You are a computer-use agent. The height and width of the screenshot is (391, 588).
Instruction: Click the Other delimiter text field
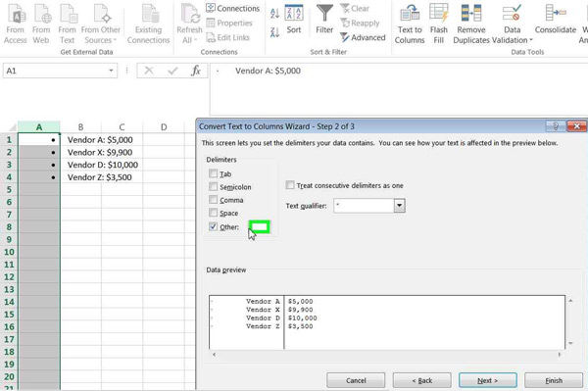coord(259,226)
